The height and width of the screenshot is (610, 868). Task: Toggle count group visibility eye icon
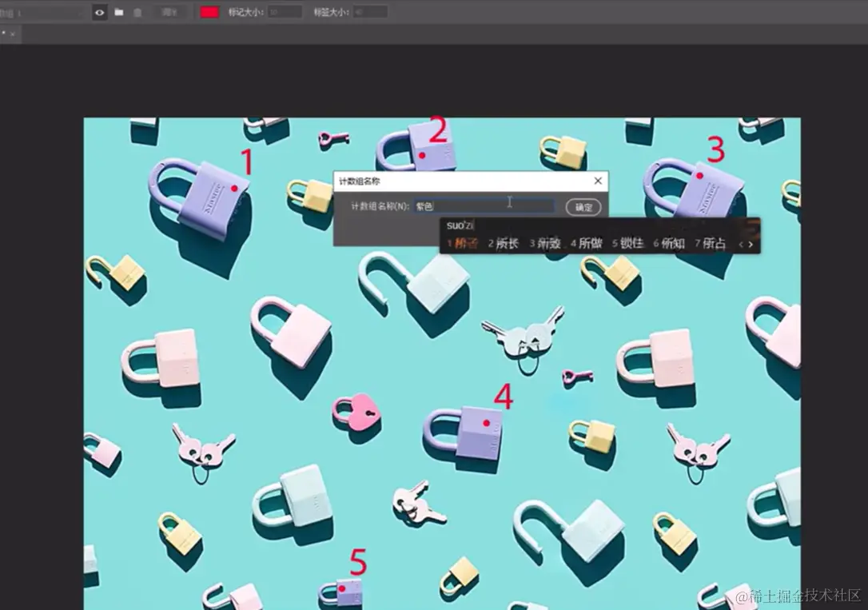(99, 12)
